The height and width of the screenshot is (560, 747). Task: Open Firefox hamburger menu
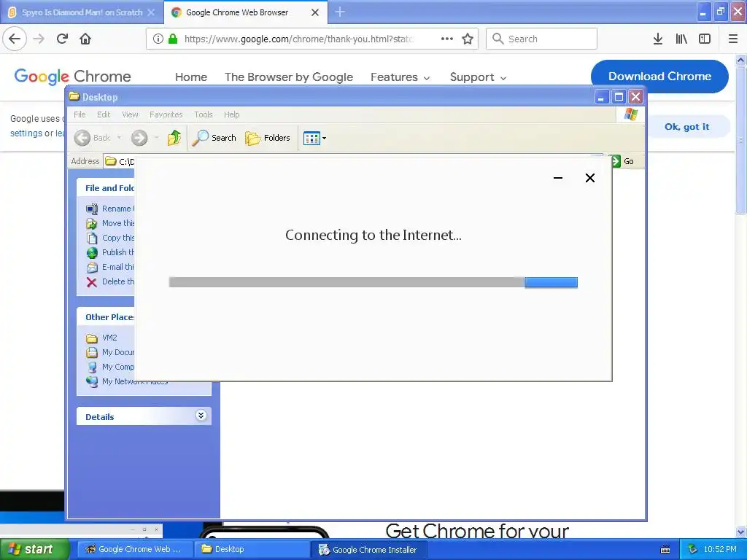[x=733, y=39]
